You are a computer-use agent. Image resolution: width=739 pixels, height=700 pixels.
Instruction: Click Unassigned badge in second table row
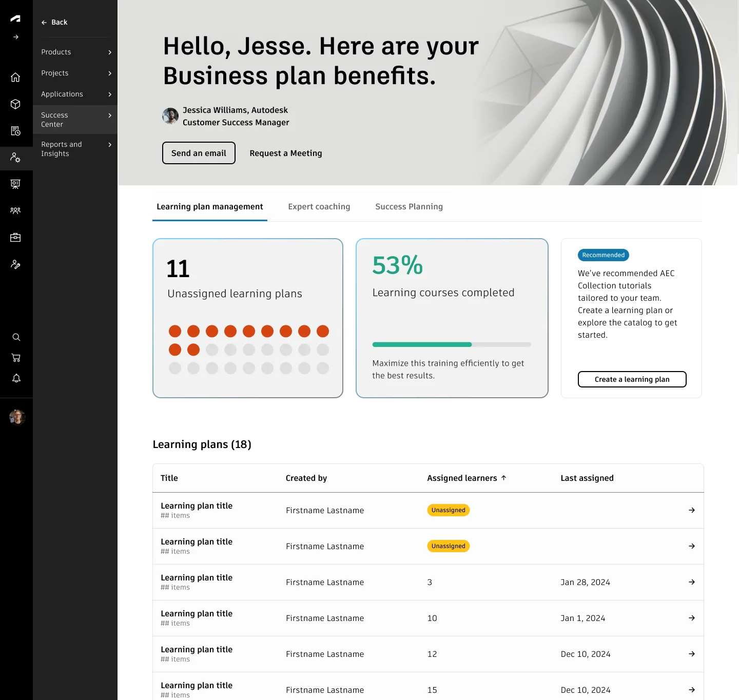click(449, 546)
